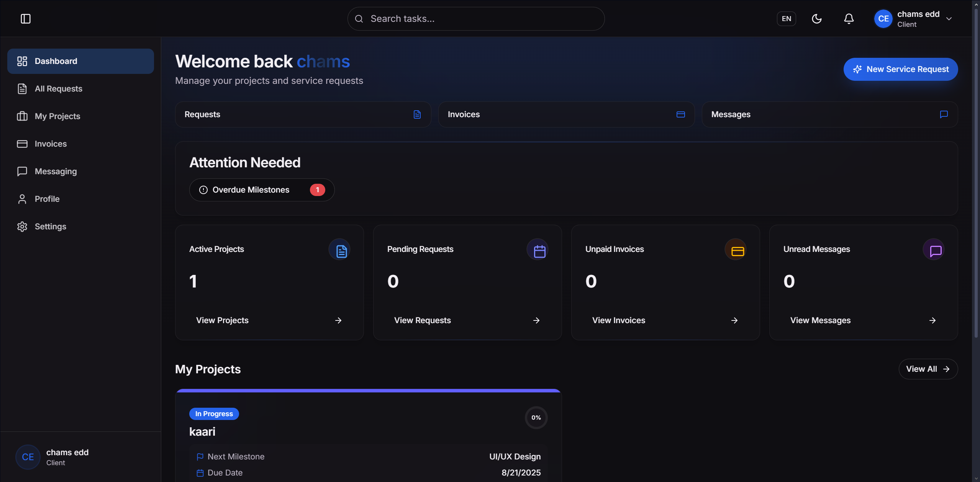This screenshot has width=980, height=482.
Task: Click the New Service Request button
Action: point(900,69)
